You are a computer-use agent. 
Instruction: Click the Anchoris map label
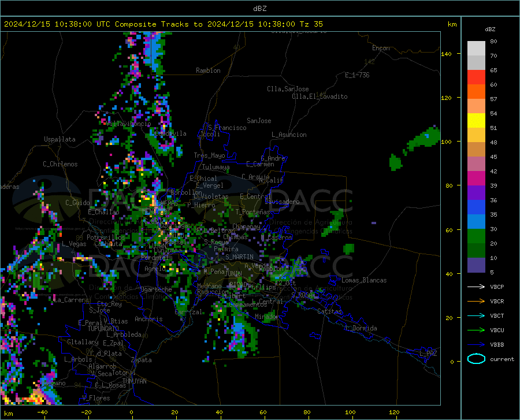148,319
